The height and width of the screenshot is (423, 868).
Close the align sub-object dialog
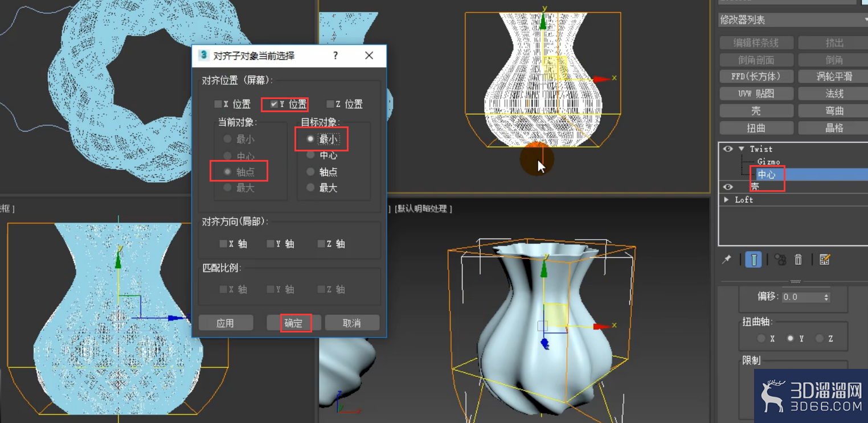coord(369,55)
